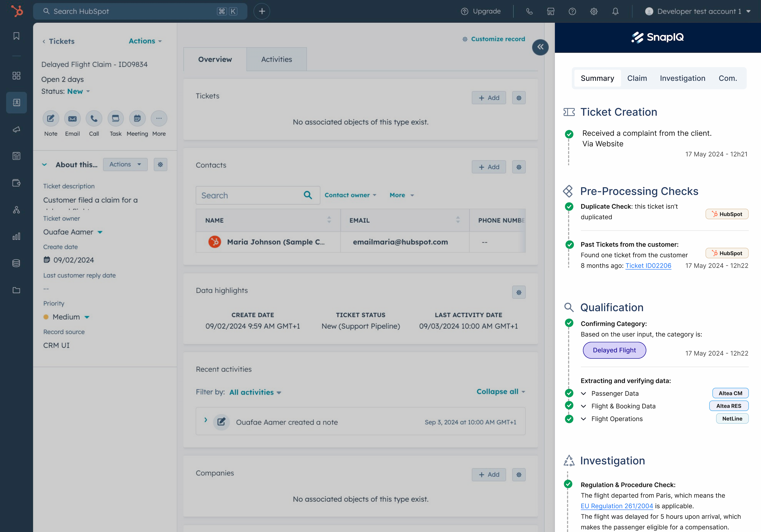Start an Email from the ticket actions
This screenshot has height=532, width=761.
tap(72, 118)
